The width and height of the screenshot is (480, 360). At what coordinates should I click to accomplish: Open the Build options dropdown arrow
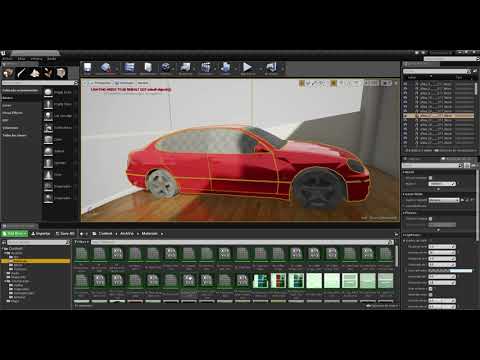coord(236,68)
